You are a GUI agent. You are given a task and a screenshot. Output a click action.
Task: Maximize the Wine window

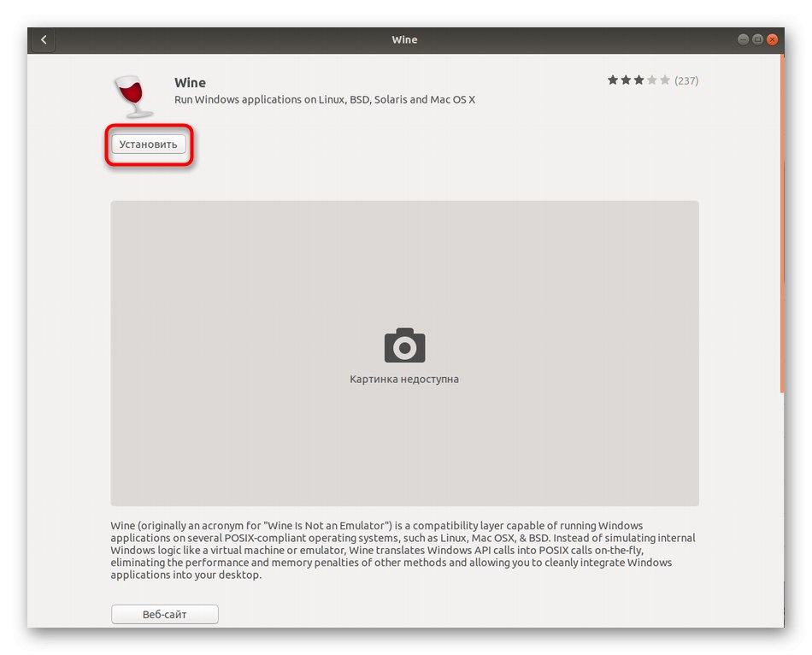[757, 40]
